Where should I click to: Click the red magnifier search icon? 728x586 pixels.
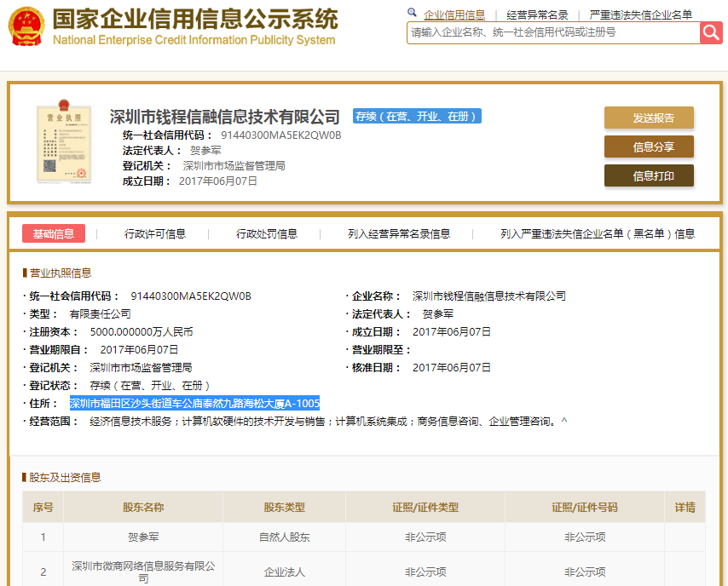(711, 32)
